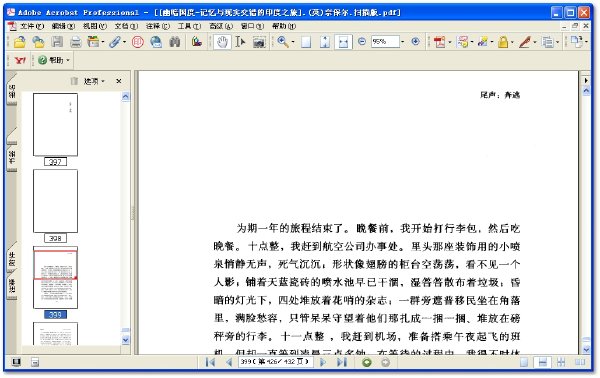
Task: Open the 文件 menu
Action: click(x=32, y=26)
